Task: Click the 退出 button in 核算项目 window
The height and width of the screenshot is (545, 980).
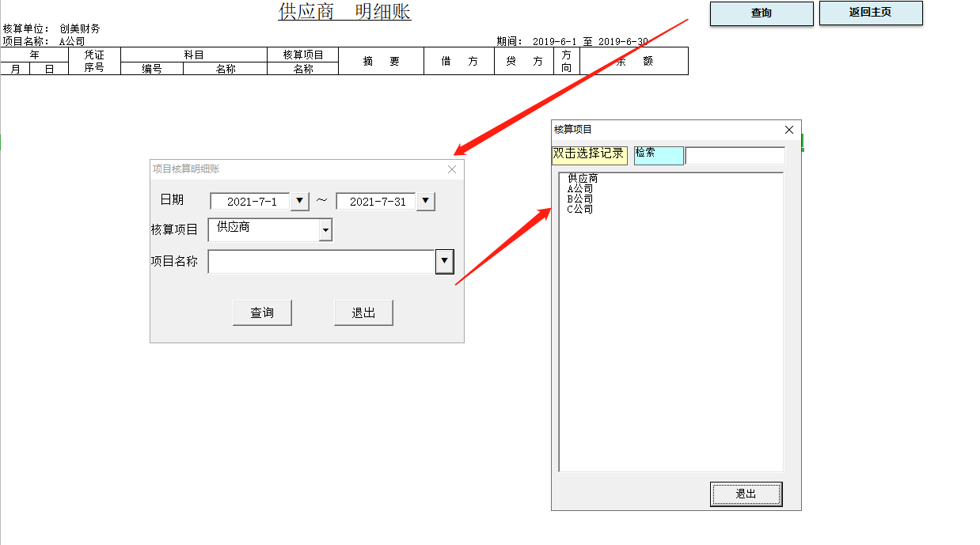Action: [746, 494]
